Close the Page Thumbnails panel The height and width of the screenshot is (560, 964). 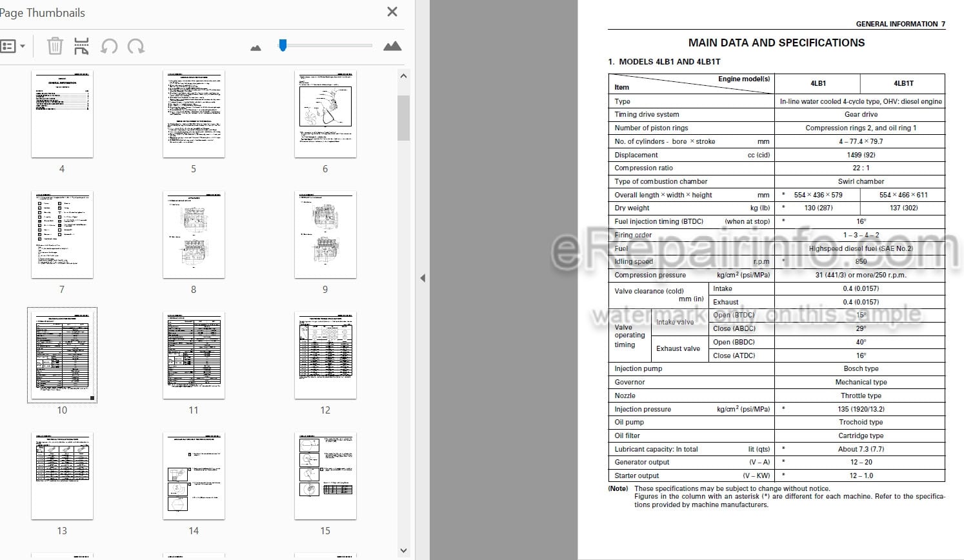[x=392, y=12]
